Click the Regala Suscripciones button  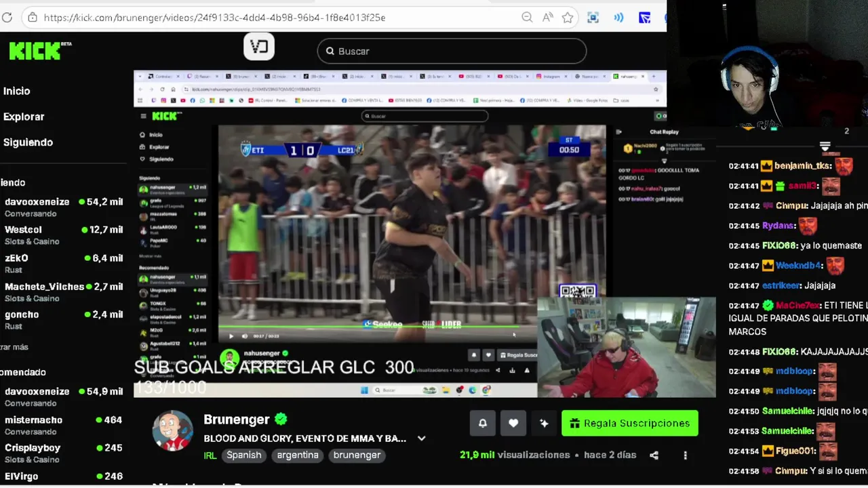[630, 423]
